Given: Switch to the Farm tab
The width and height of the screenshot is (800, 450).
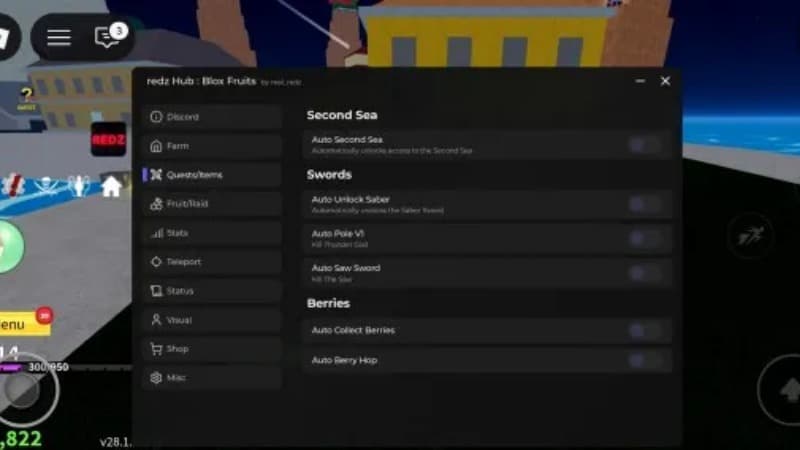Looking at the screenshot, I should [x=212, y=146].
